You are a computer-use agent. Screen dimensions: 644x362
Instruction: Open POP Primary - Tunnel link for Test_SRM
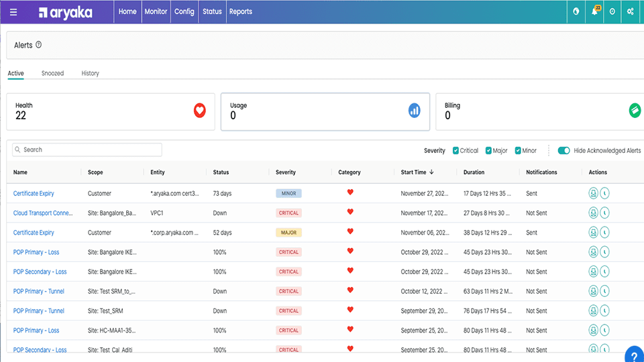[39, 311]
